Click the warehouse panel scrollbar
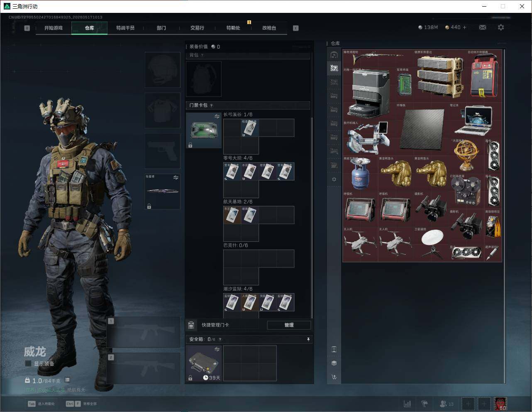 [x=505, y=216]
